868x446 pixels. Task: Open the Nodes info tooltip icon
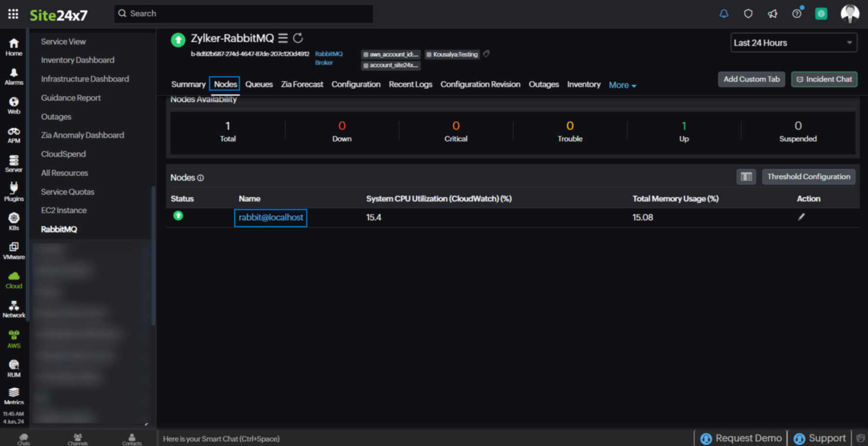(x=200, y=178)
